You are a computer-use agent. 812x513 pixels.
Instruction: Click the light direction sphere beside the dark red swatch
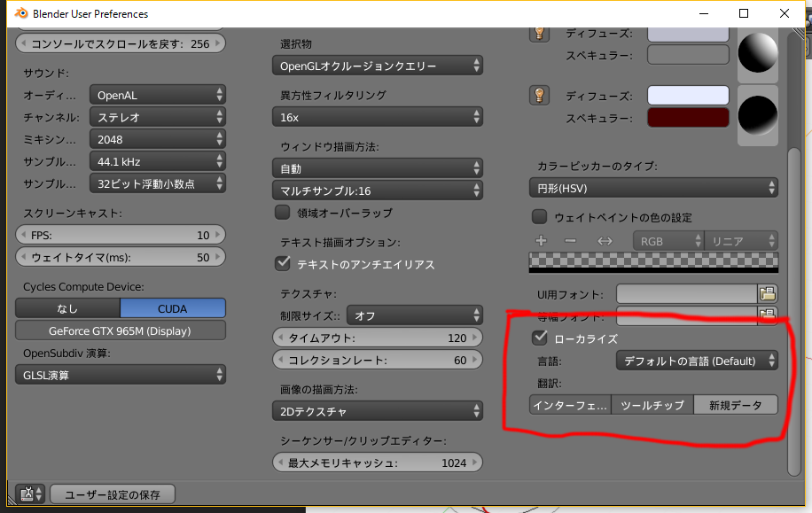(758, 115)
